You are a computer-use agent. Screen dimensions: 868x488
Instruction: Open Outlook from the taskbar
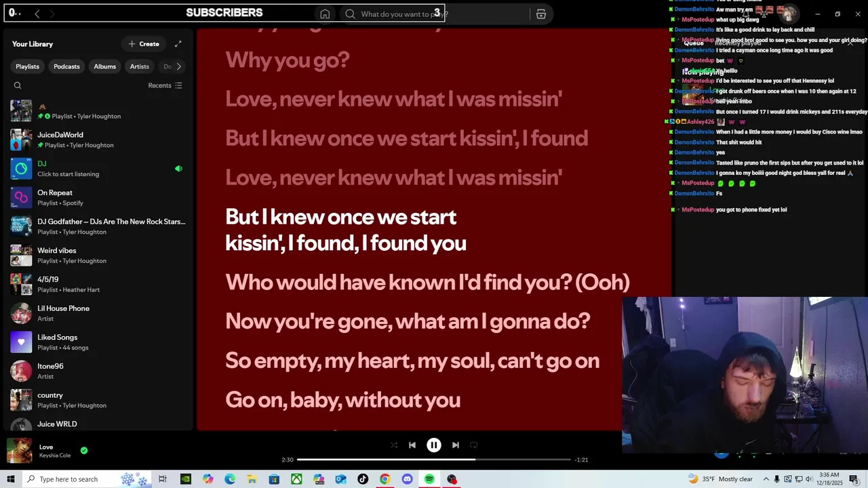340,479
